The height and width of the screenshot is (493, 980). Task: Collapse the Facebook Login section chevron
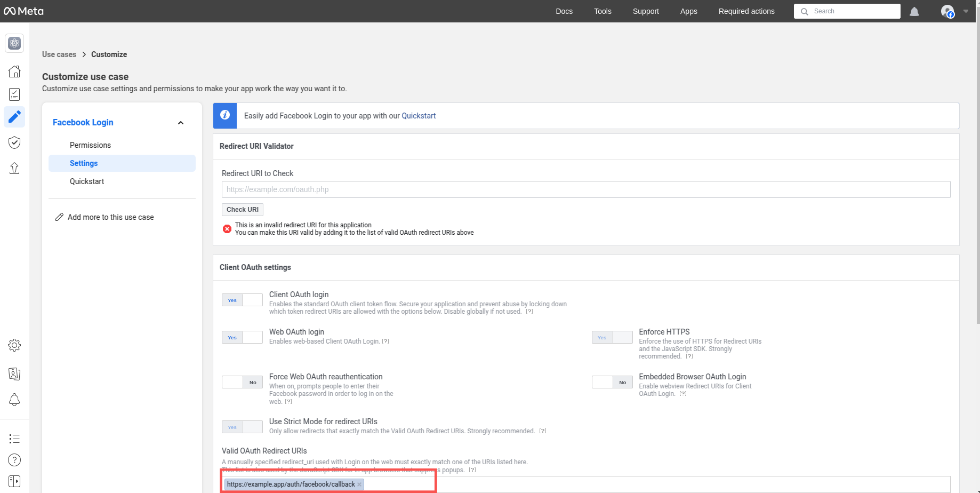181,123
